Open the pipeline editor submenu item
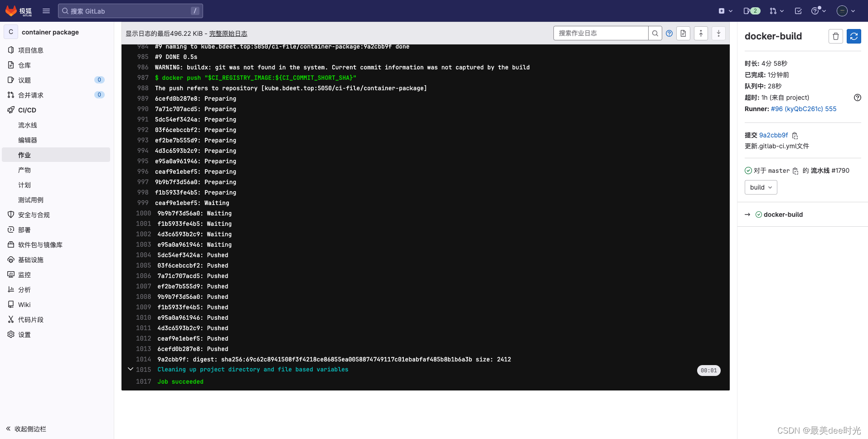Image resolution: width=868 pixels, height=439 pixels. 56,140
